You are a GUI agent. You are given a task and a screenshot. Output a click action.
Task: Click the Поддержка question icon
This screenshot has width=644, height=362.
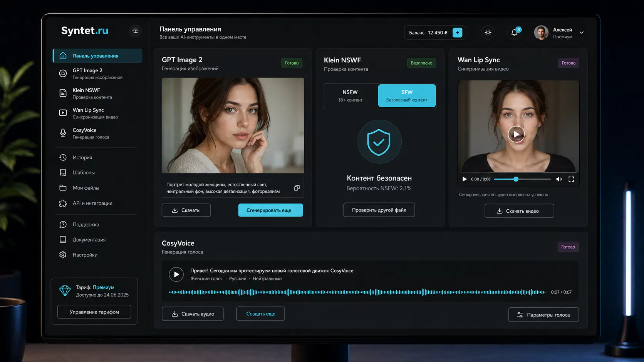(x=63, y=224)
